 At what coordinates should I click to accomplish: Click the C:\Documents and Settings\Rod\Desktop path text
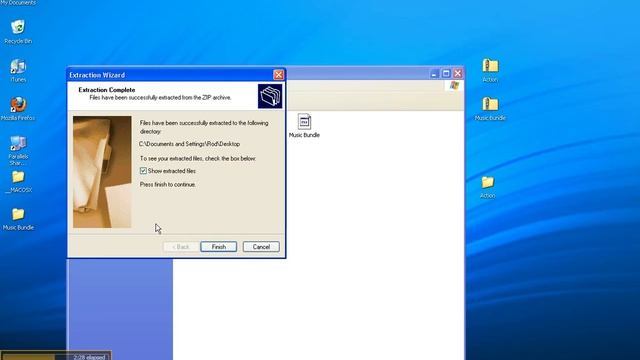point(189,144)
